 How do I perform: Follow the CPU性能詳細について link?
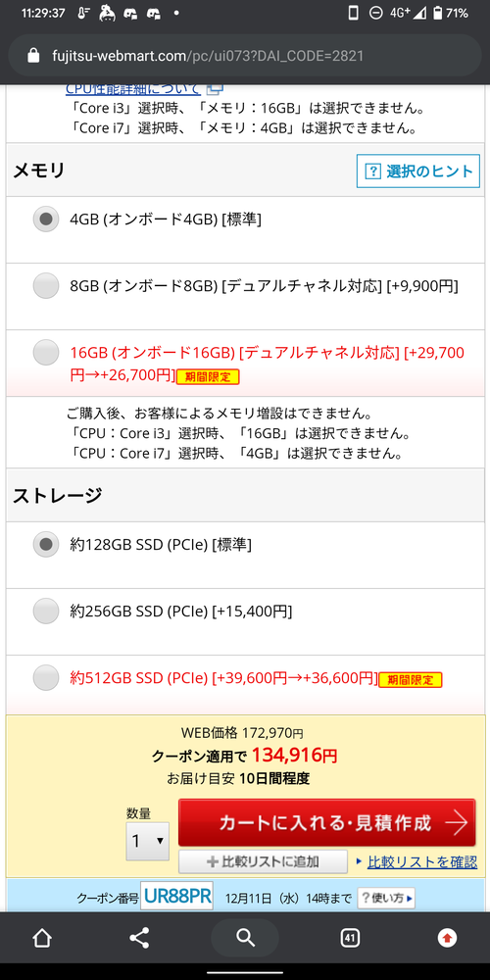[133, 89]
